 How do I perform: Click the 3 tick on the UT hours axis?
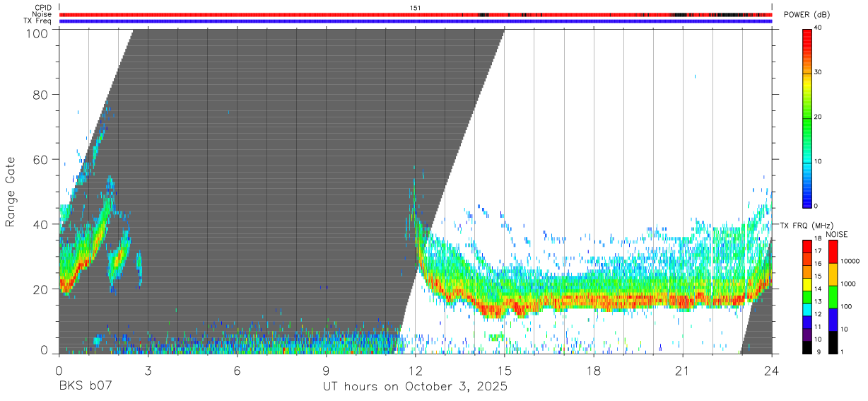[x=148, y=370]
